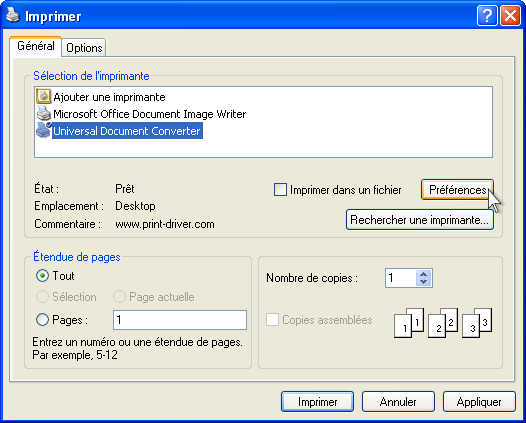Click the collated pages 1-1 illustration

click(409, 323)
